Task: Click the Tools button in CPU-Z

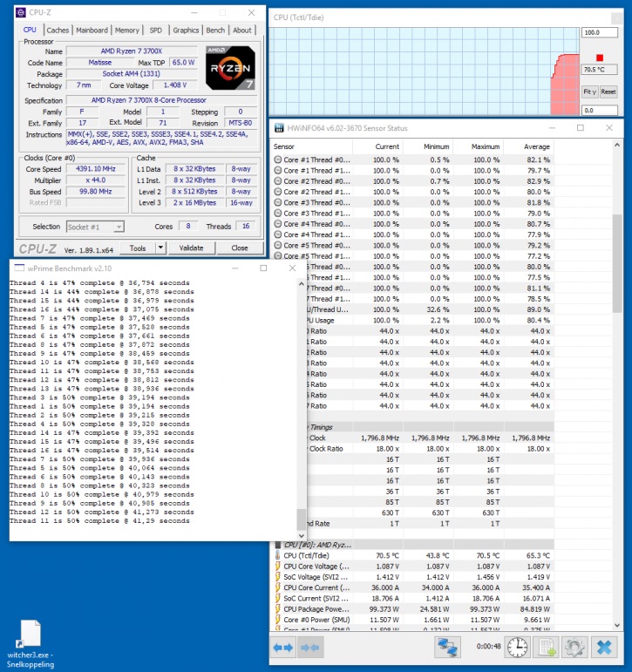Action: pos(137,248)
